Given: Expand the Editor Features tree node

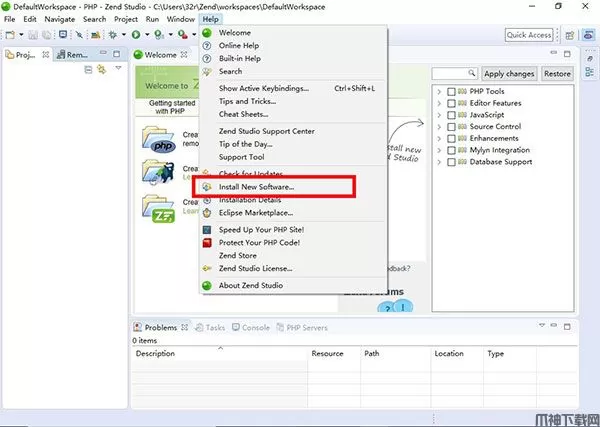Looking at the screenshot, I should (439, 104).
